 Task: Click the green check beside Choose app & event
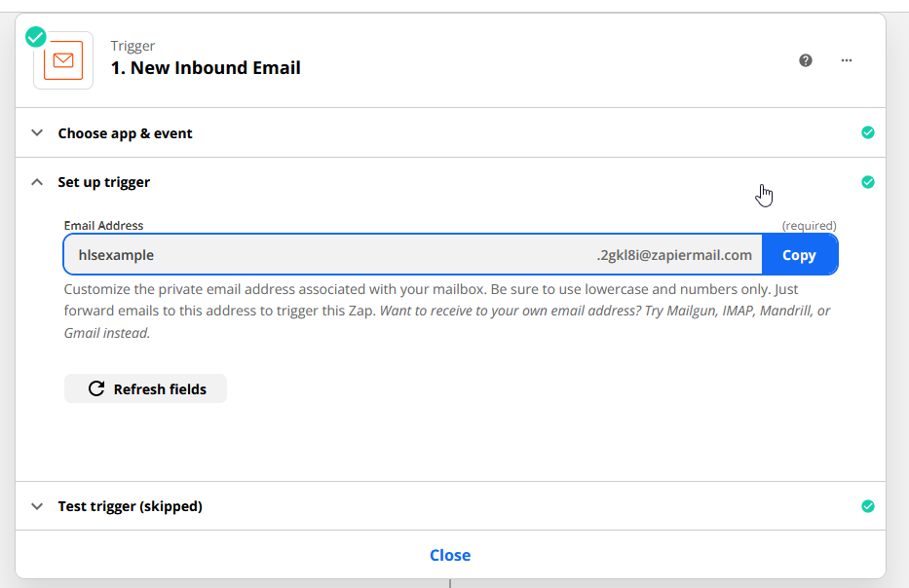[867, 132]
